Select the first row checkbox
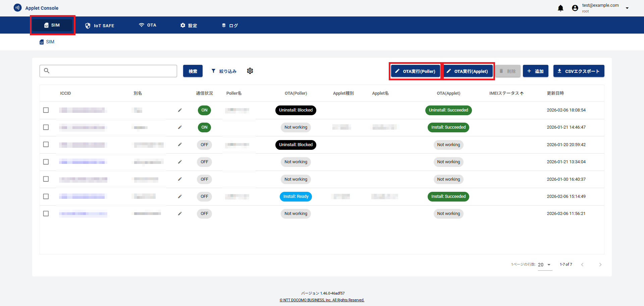Image resolution: width=644 pixels, height=306 pixels. tap(46, 110)
